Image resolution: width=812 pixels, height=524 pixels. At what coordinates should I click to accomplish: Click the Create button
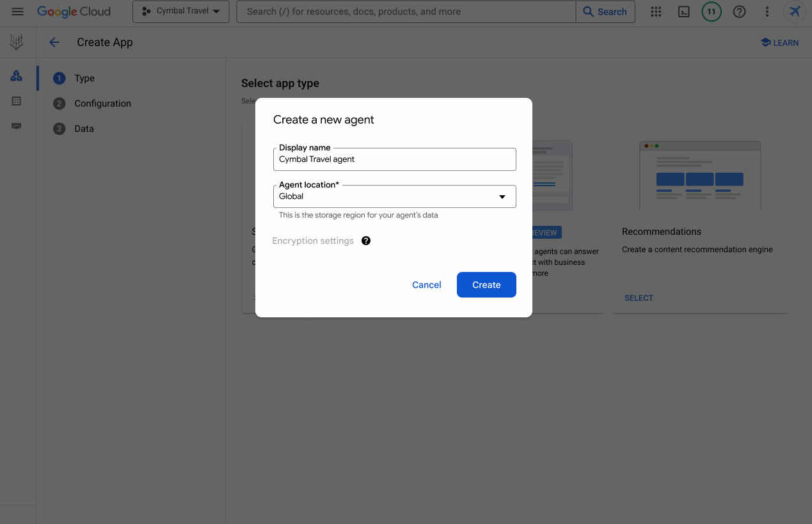click(x=486, y=285)
